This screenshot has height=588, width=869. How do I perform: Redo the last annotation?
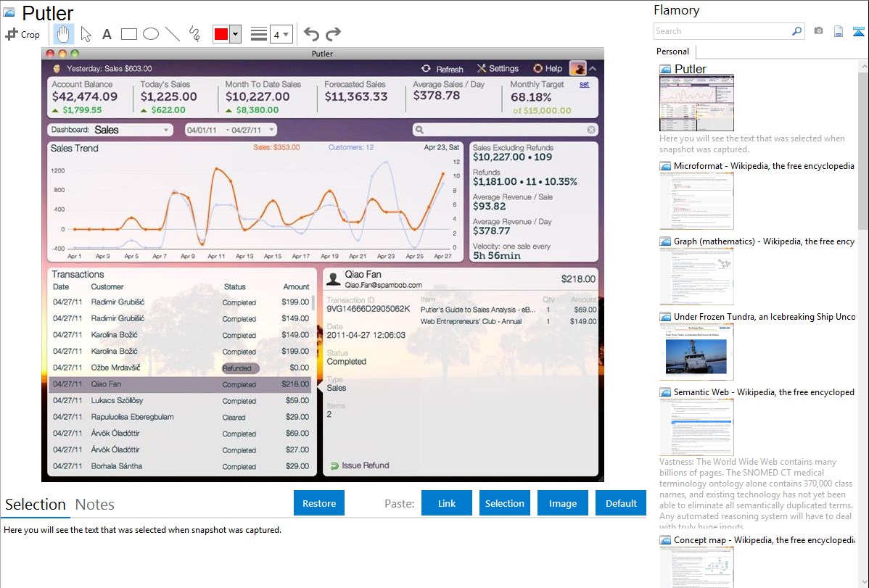click(333, 34)
